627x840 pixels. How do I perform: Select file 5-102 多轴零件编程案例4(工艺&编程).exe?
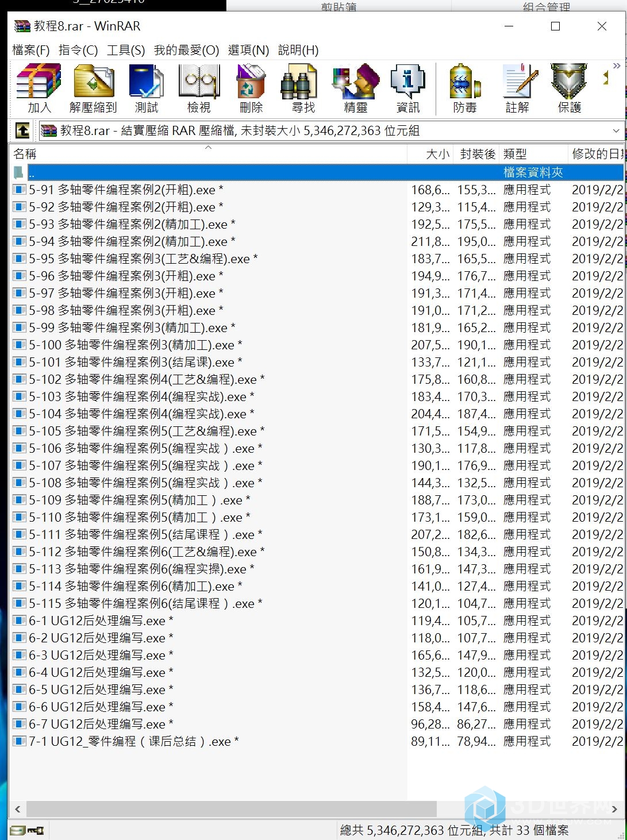tap(317, 379)
